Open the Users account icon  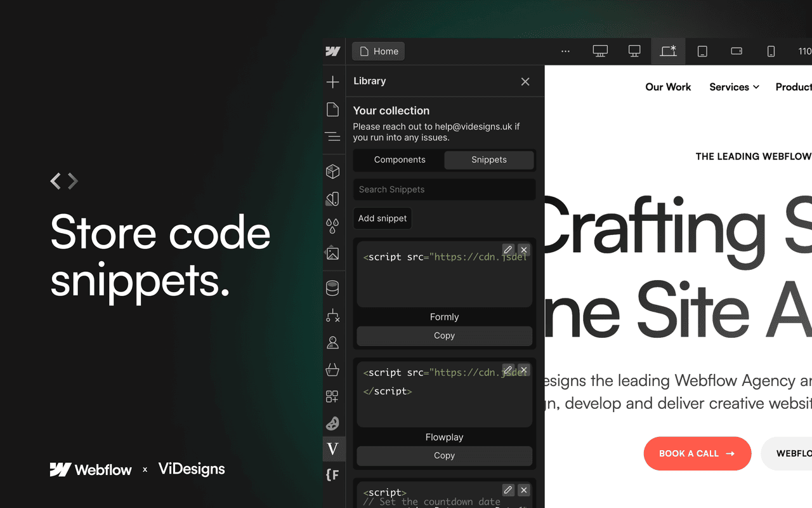pos(332,342)
